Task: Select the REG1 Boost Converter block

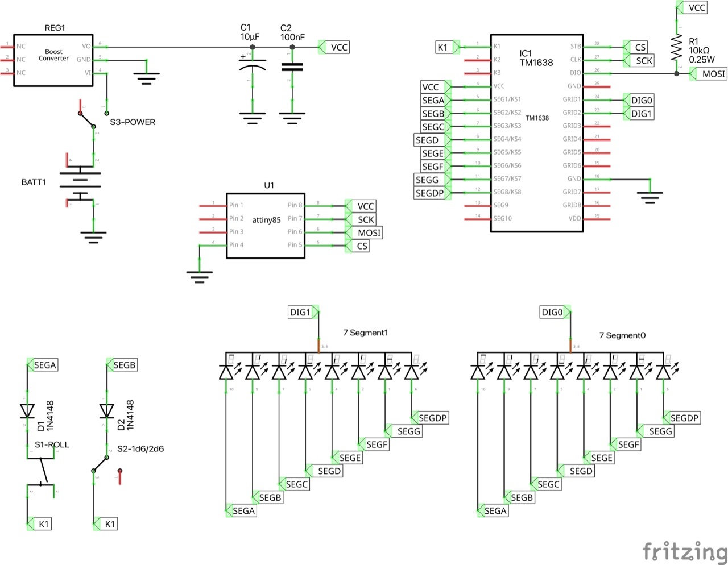Action: pos(53,60)
